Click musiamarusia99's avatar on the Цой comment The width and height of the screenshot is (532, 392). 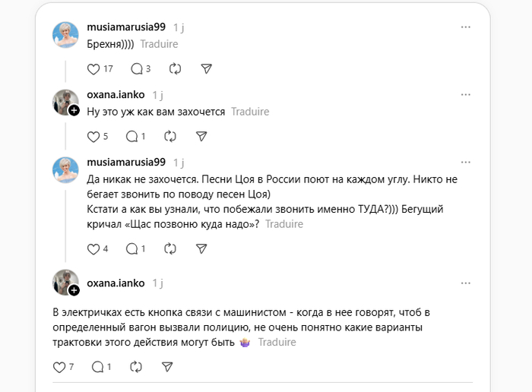(65, 169)
